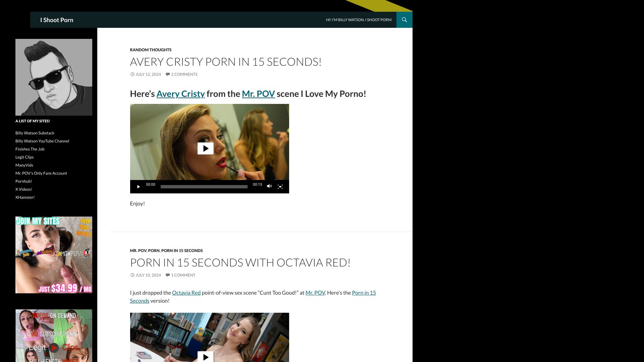Open the header tagline menu item
The image size is (644, 362).
point(359,20)
